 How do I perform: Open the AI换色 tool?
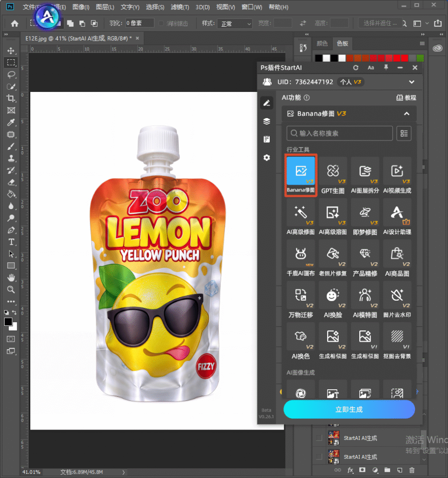tap(301, 341)
